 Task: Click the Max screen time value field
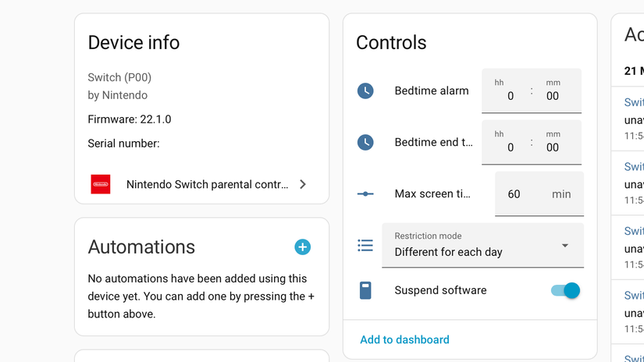[x=539, y=193]
